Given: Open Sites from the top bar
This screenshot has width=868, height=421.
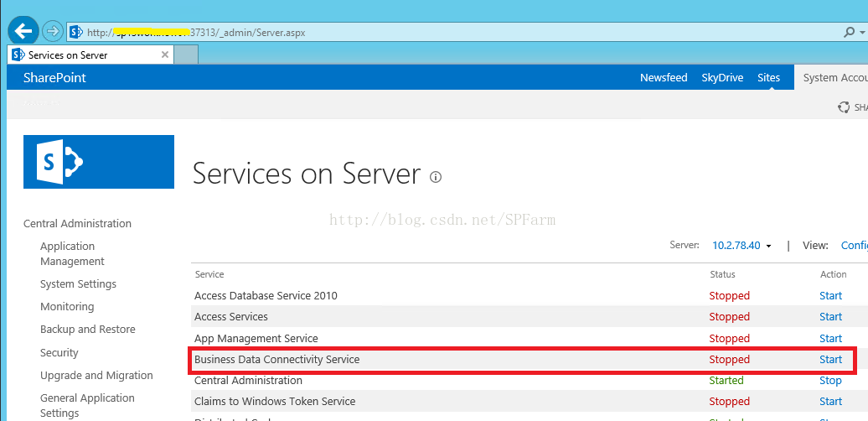Looking at the screenshot, I should (769, 77).
